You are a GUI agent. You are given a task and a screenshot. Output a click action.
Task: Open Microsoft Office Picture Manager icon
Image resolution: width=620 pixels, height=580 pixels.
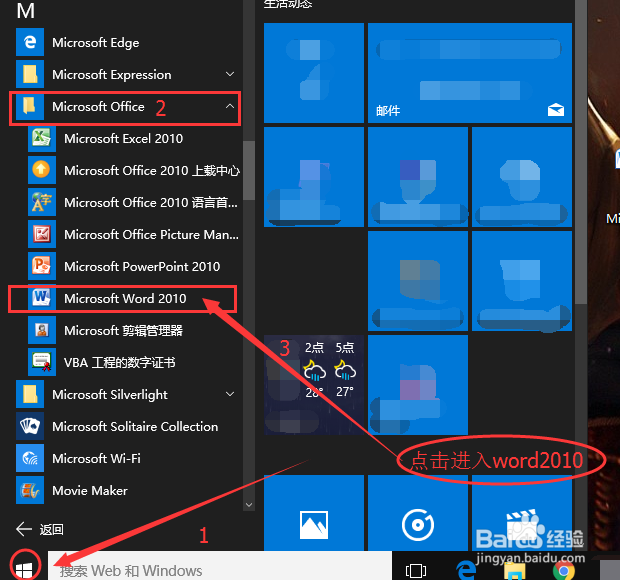tap(42, 234)
